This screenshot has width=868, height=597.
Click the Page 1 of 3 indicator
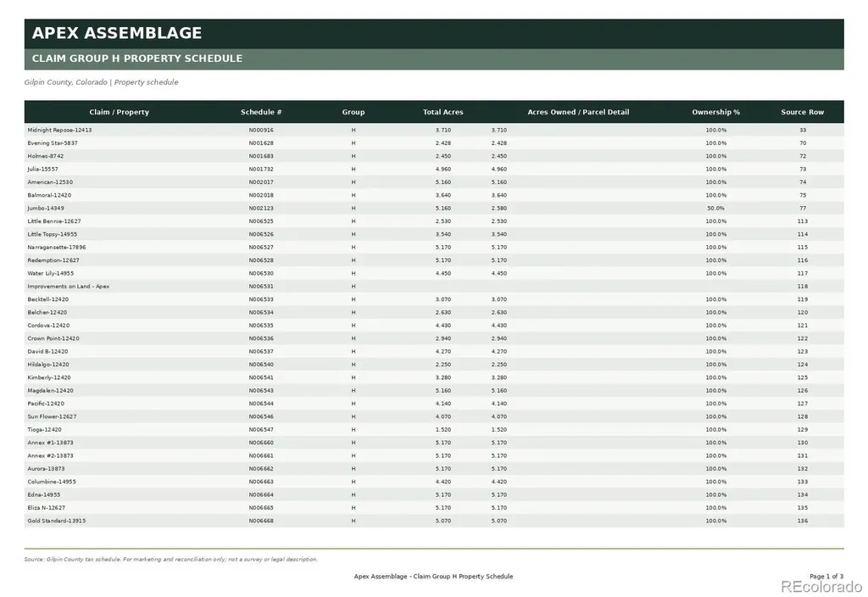[x=826, y=577]
